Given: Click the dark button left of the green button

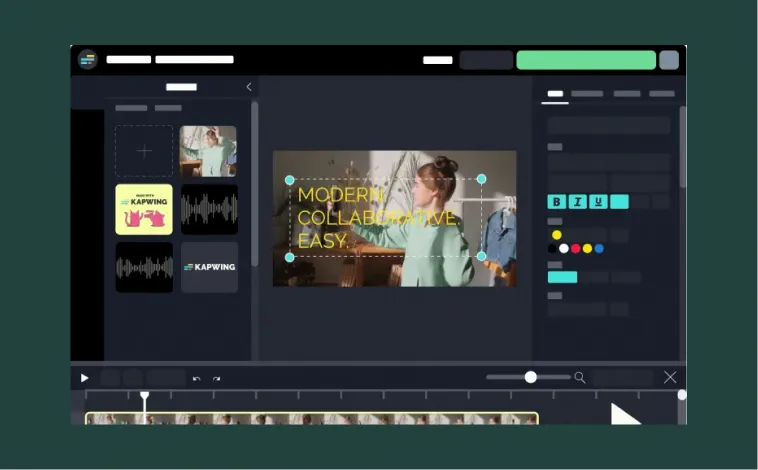Looking at the screenshot, I should 486,60.
